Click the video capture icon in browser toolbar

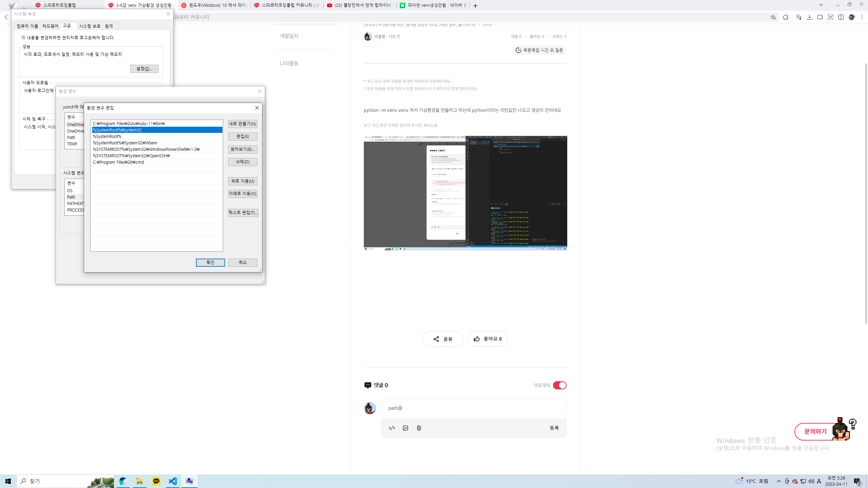820,17
